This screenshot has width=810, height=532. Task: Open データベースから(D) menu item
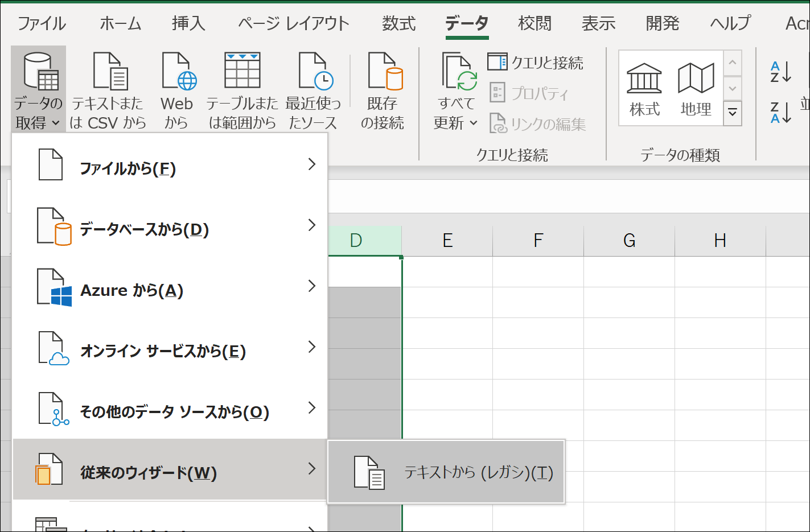coord(170,226)
